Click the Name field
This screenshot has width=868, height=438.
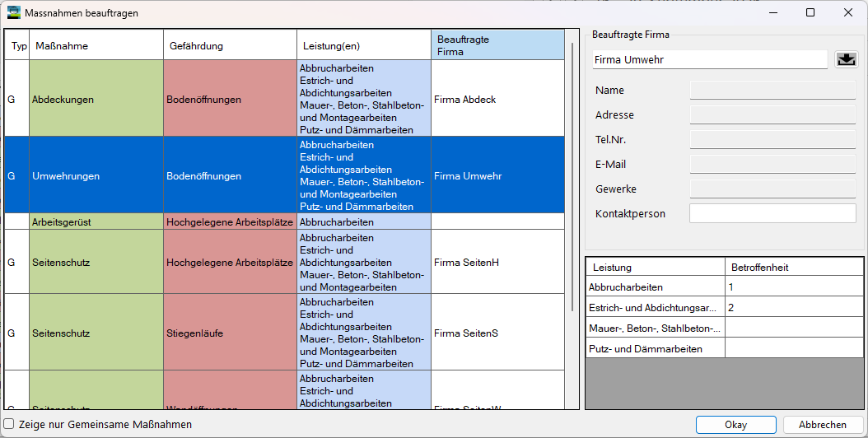coord(772,91)
